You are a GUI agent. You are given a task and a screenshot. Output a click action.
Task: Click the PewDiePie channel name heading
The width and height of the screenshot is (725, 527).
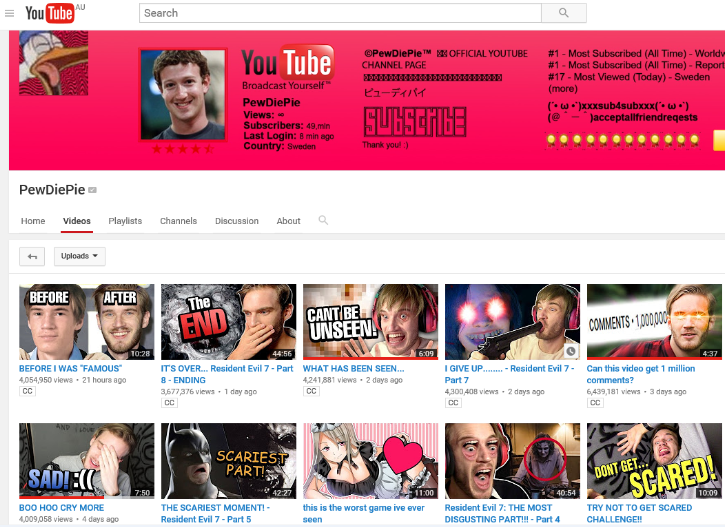52,190
